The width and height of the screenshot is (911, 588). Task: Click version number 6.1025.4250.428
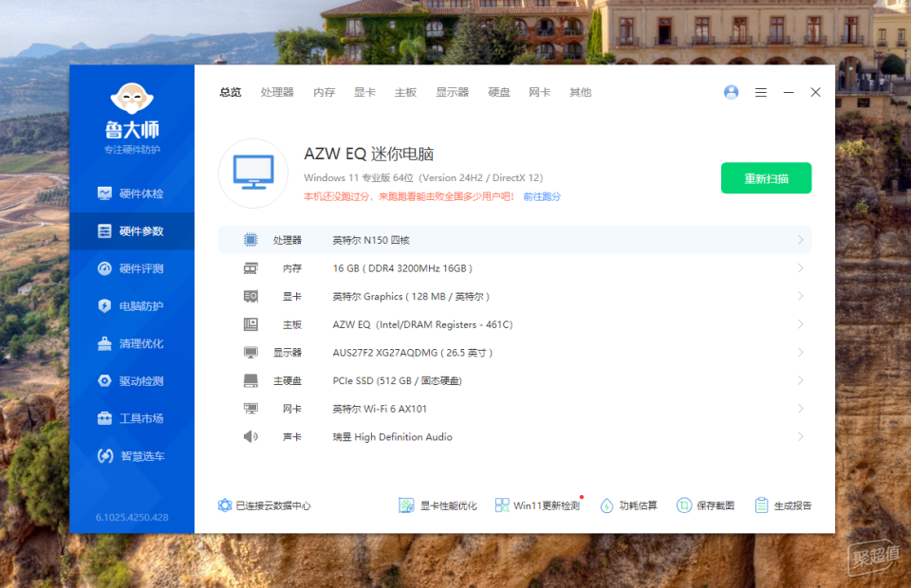132,517
